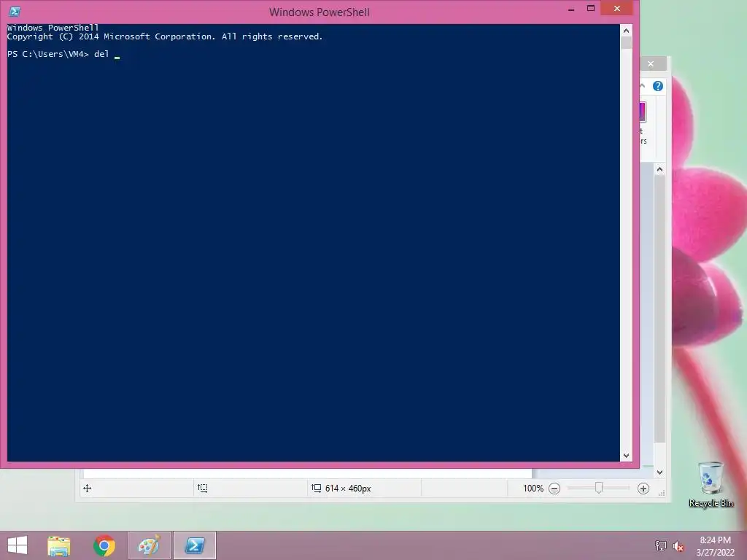Click the PowerShell taskbar button
Image resolution: width=747 pixels, height=560 pixels.
195,545
